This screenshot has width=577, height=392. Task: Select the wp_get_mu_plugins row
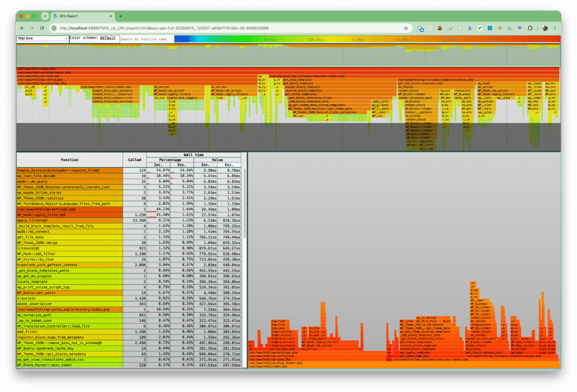tap(129, 276)
